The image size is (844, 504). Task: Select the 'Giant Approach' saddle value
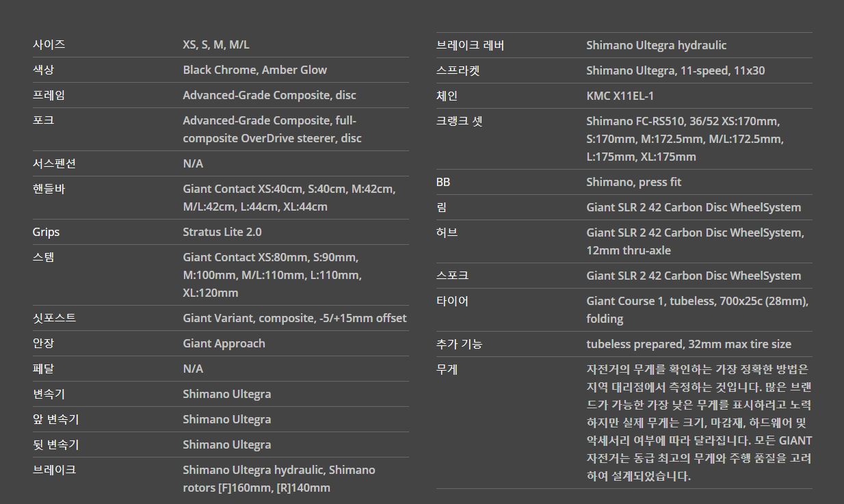click(x=224, y=343)
